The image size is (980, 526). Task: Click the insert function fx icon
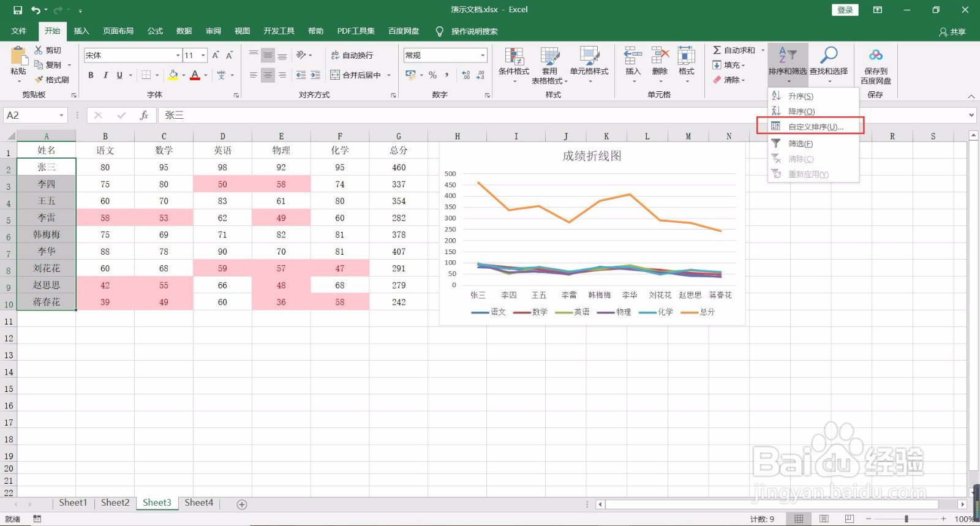[144, 115]
